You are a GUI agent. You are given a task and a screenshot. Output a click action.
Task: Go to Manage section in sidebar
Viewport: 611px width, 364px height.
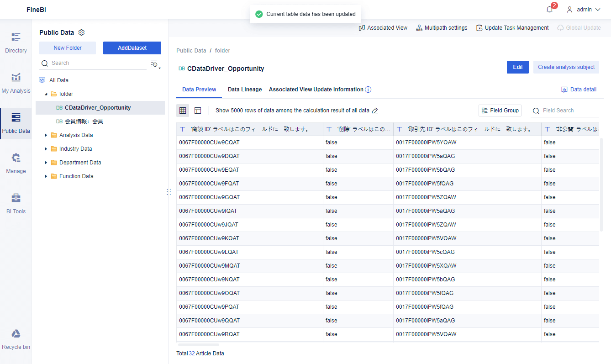[16, 163]
